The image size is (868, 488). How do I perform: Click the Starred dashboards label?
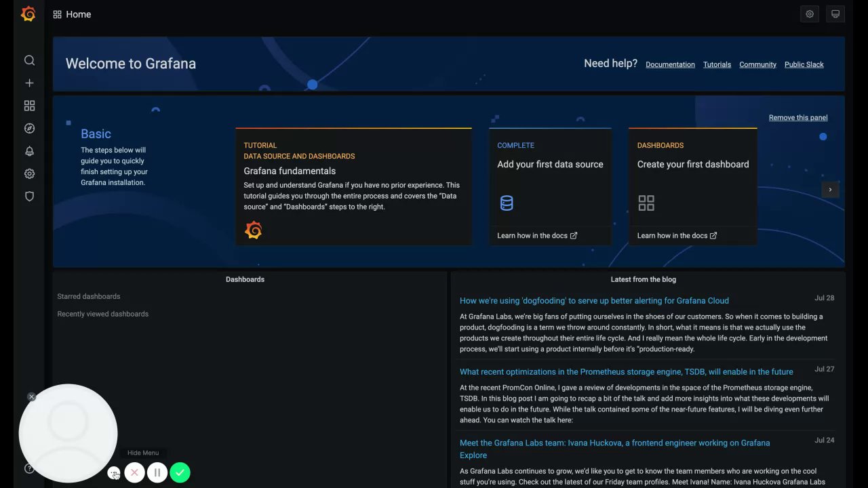tap(89, 296)
